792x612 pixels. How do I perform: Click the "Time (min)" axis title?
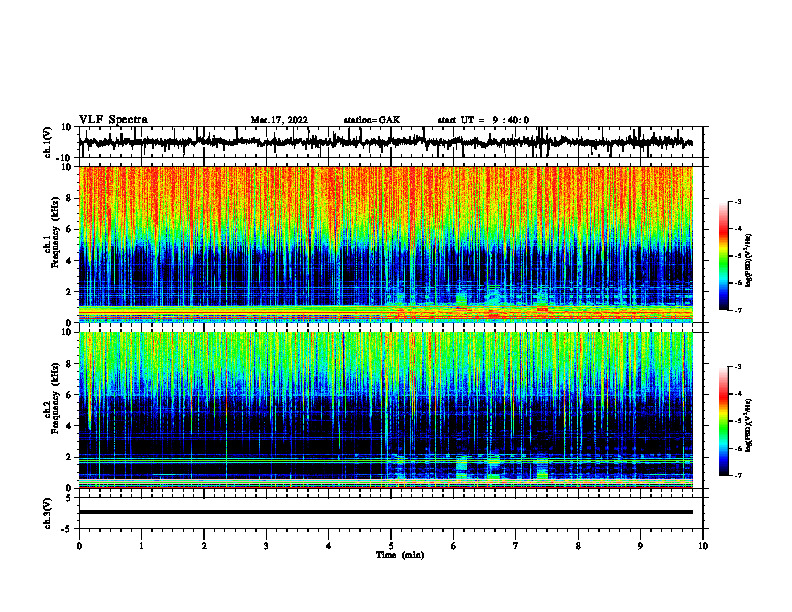[x=400, y=555]
